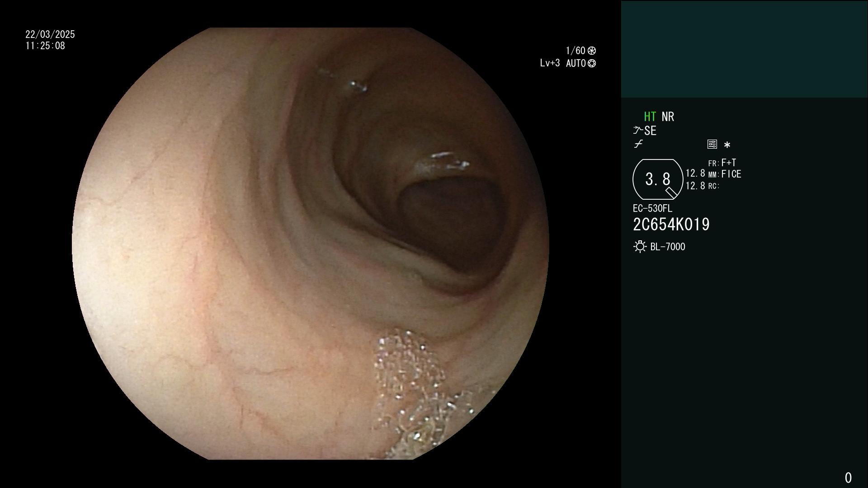Click the tone curve icon below SE
The width and height of the screenshot is (868, 488).
[x=638, y=144]
